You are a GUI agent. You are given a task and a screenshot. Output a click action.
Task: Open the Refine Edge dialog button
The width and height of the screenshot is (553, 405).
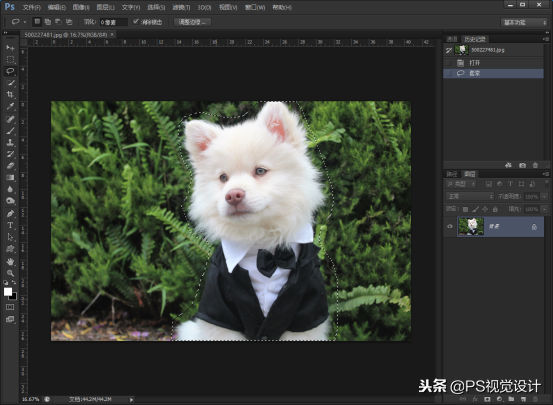(193, 22)
